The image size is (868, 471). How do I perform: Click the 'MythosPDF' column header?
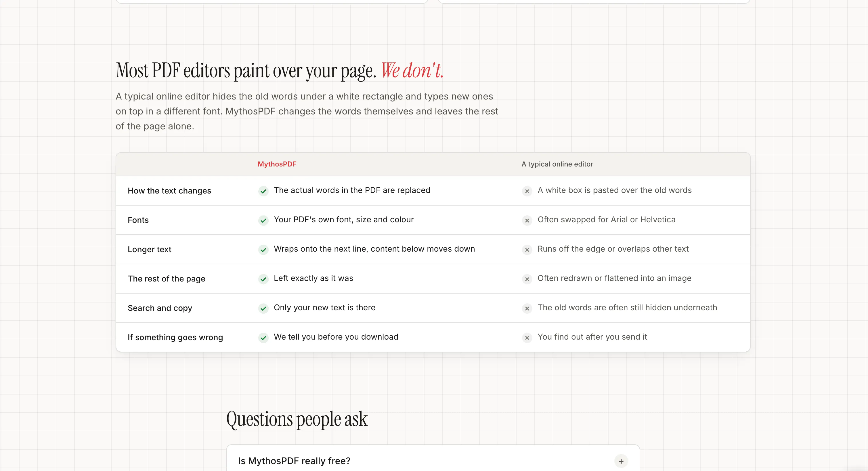(x=277, y=164)
